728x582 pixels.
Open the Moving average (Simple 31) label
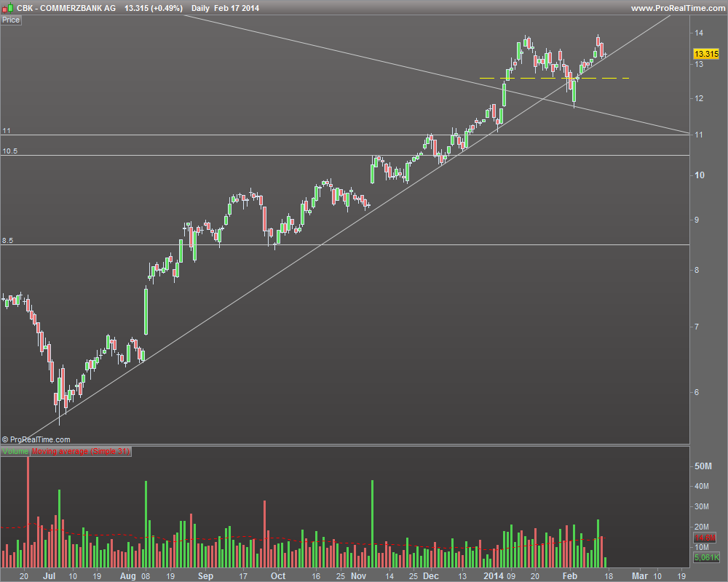pyautogui.click(x=81, y=451)
